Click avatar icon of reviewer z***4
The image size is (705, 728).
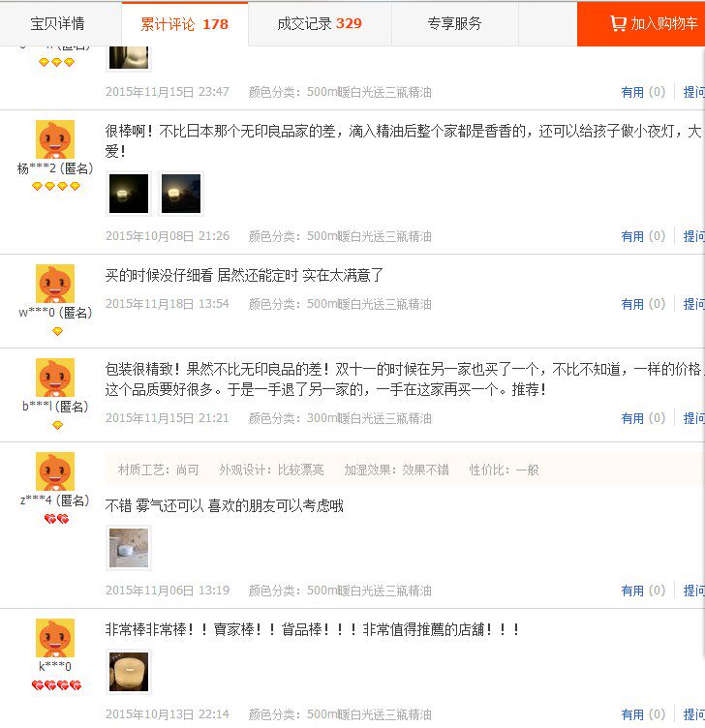(55, 471)
